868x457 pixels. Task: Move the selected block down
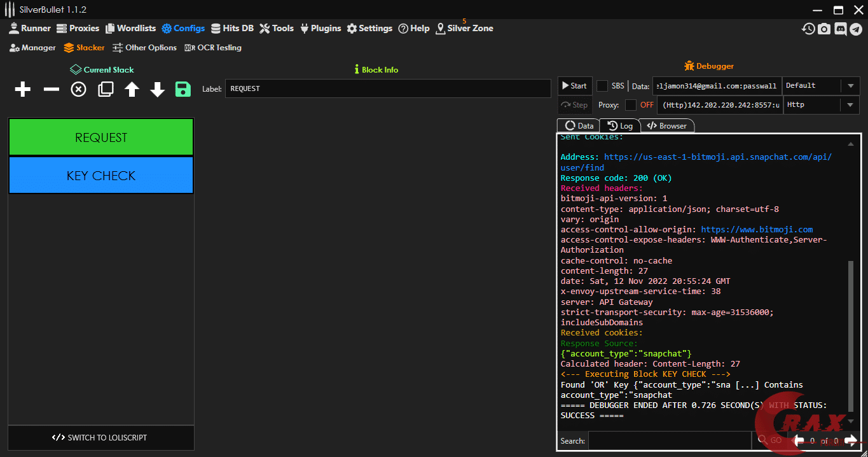(158, 89)
